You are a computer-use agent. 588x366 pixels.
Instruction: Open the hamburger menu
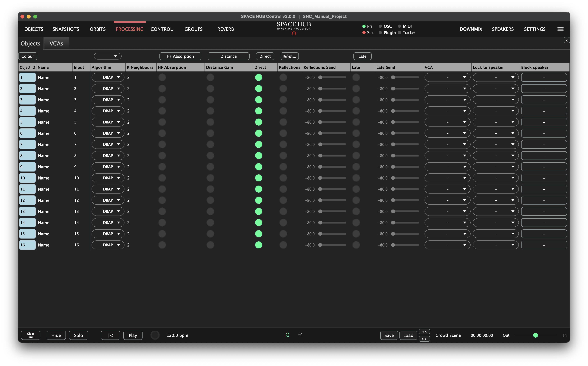coord(560,29)
